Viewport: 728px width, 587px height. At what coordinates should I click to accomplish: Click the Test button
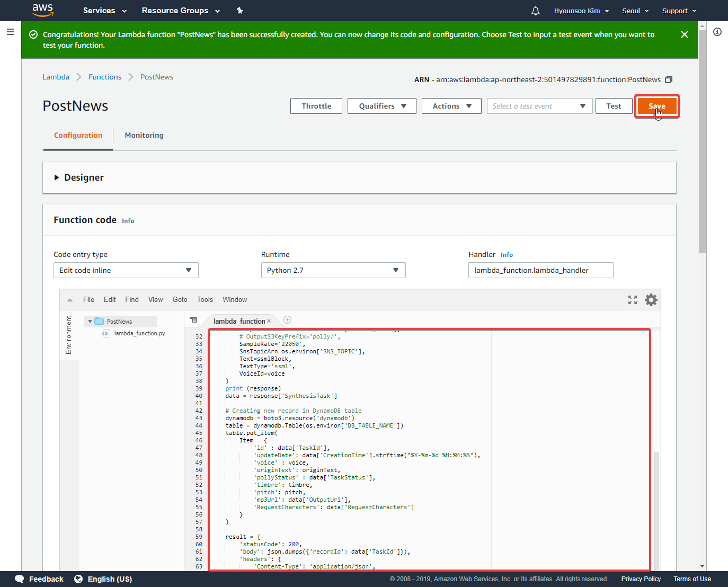614,106
